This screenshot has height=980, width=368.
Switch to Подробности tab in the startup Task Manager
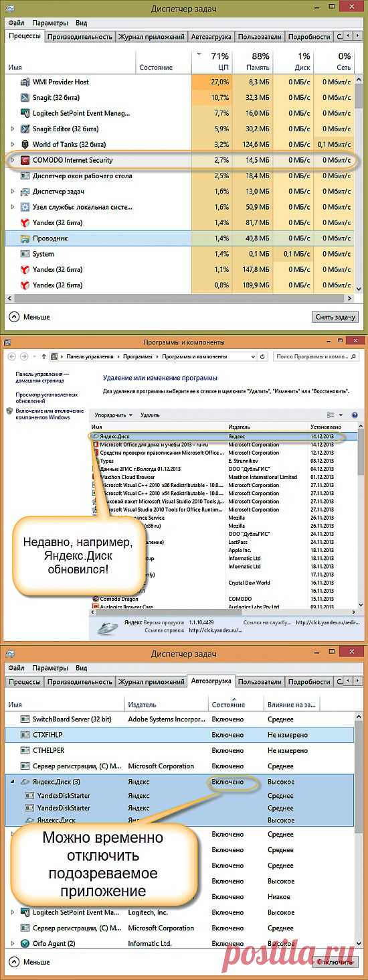[x=308, y=682]
